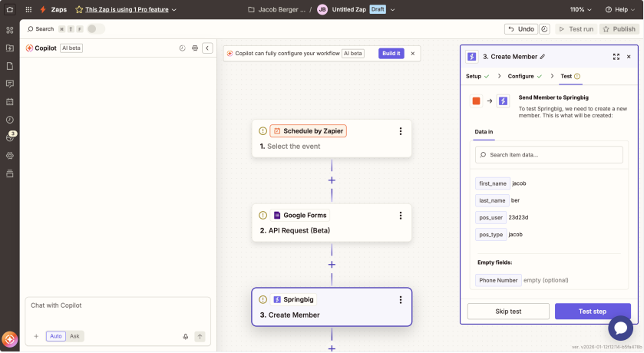Switch to the Configure tab

point(524,76)
